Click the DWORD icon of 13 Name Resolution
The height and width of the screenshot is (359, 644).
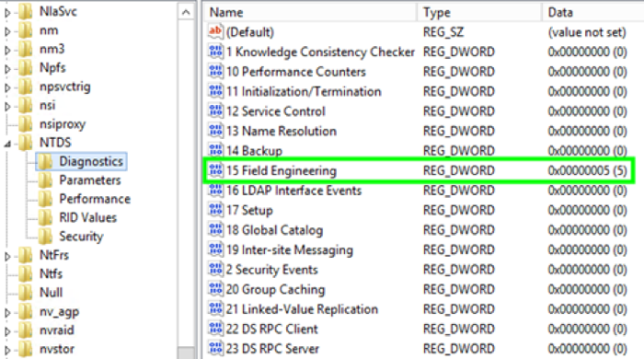click(215, 131)
